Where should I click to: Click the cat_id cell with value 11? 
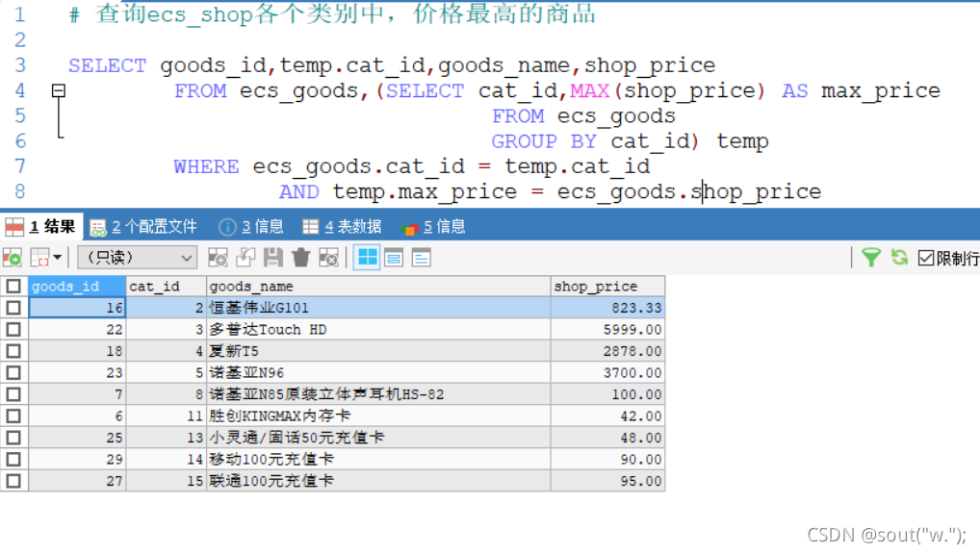167,415
